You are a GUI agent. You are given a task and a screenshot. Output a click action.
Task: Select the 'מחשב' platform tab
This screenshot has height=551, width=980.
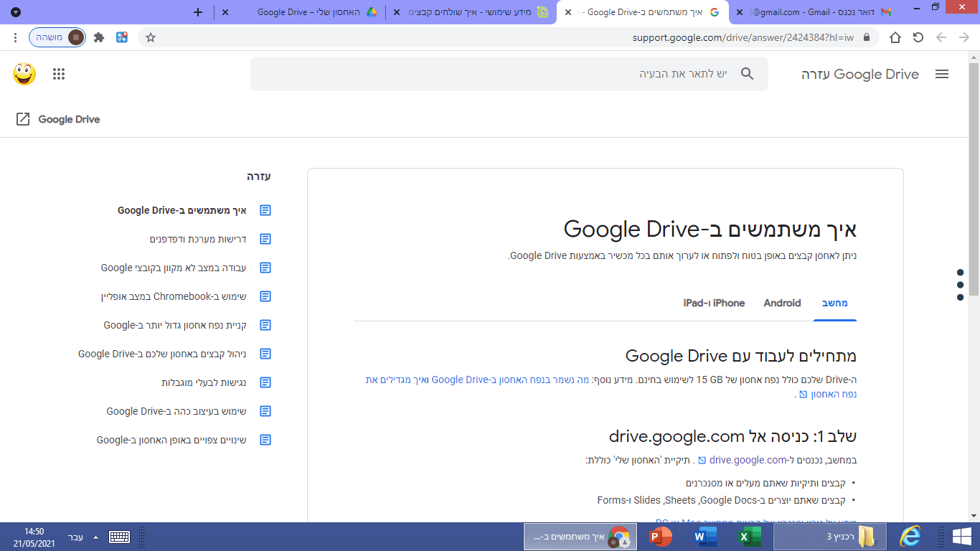click(835, 303)
